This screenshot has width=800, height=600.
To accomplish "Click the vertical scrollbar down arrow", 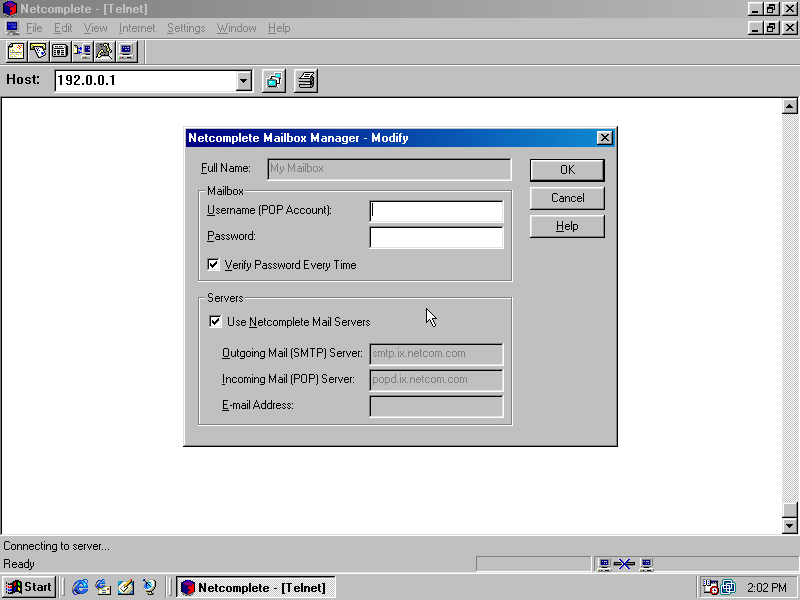I will [x=789, y=525].
